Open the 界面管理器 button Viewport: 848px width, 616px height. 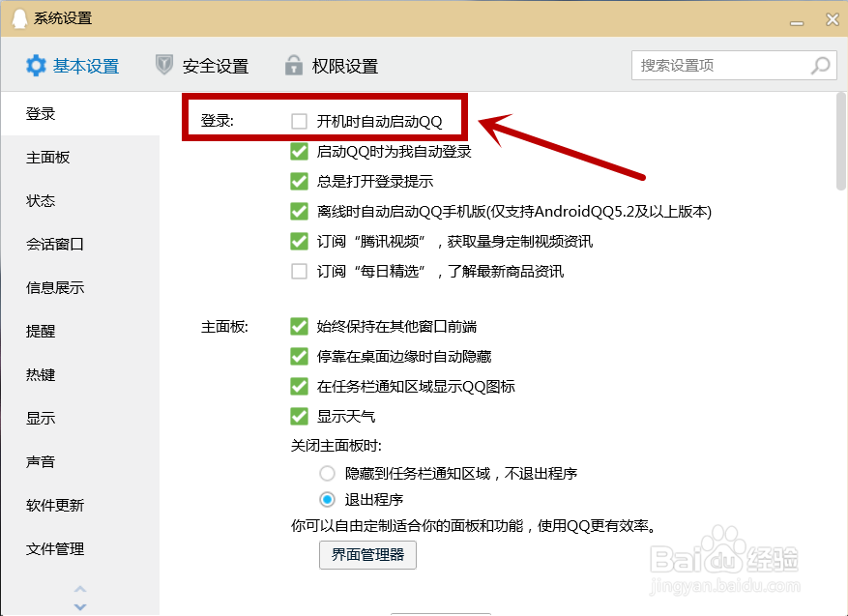[x=367, y=555]
